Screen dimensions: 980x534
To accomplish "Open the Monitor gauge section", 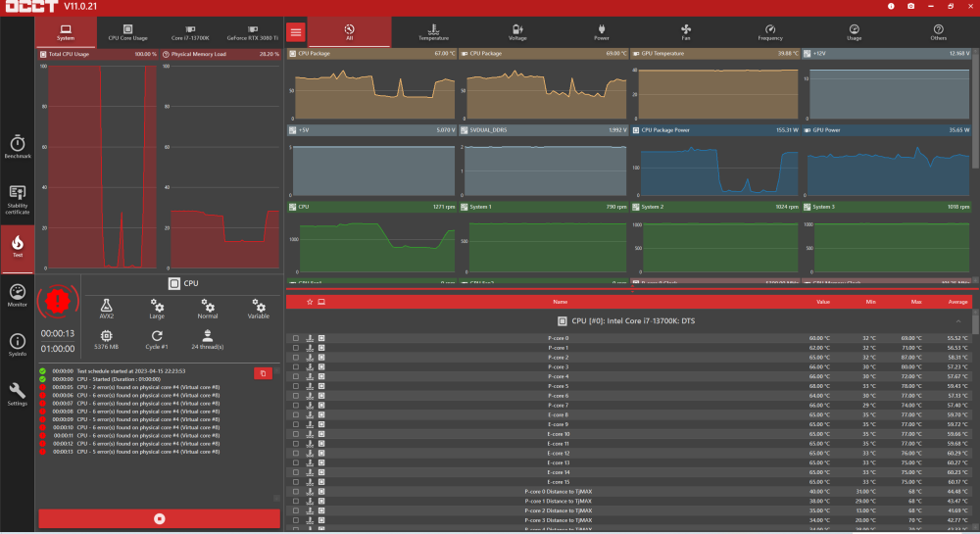I will pyautogui.click(x=18, y=296).
